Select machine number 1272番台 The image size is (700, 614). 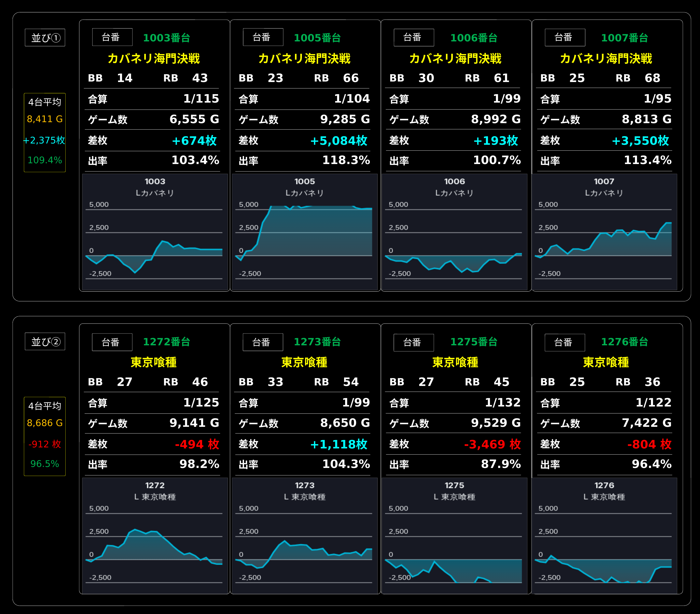tap(166, 341)
